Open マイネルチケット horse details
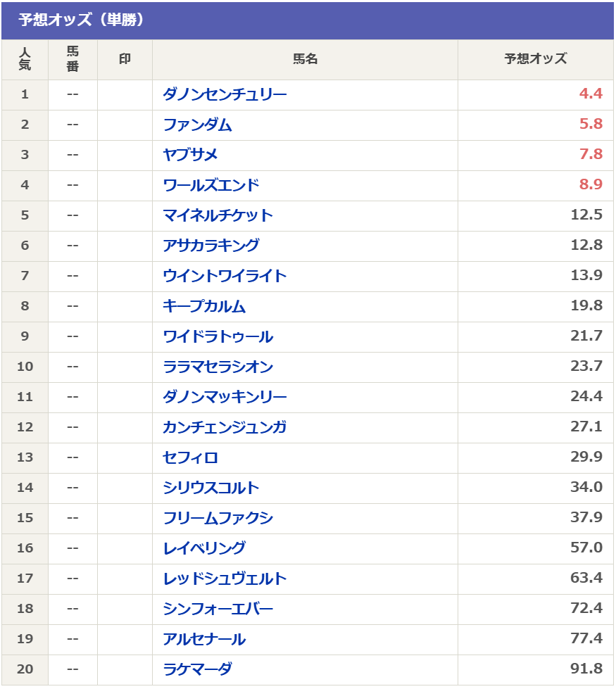This screenshot has width=616, height=689. coord(218,215)
